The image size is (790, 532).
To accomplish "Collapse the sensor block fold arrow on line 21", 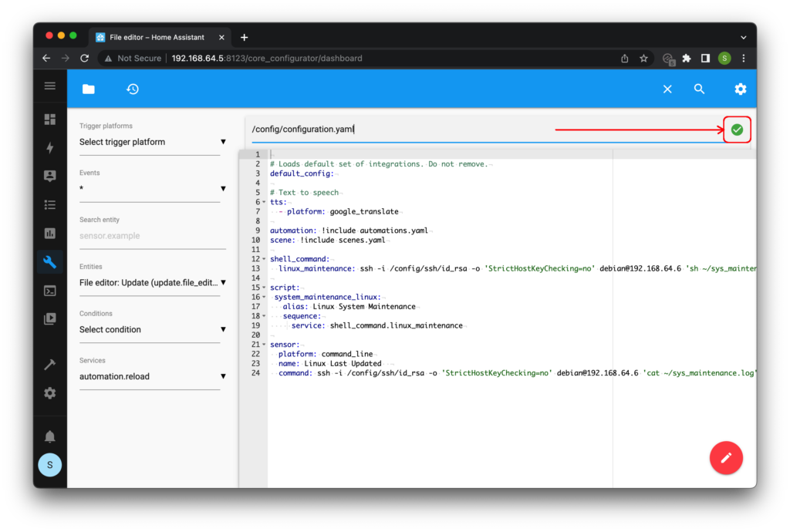I will [x=264, y=345].
